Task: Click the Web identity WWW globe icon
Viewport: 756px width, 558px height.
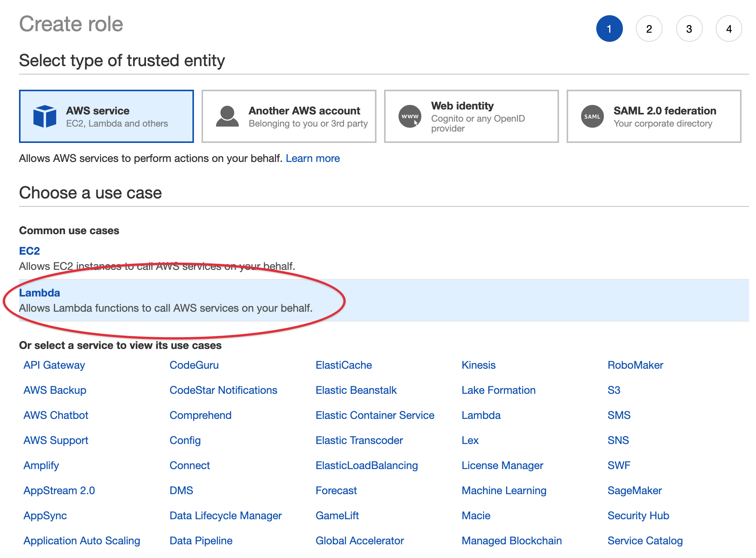Action: (x=410, y=116)
